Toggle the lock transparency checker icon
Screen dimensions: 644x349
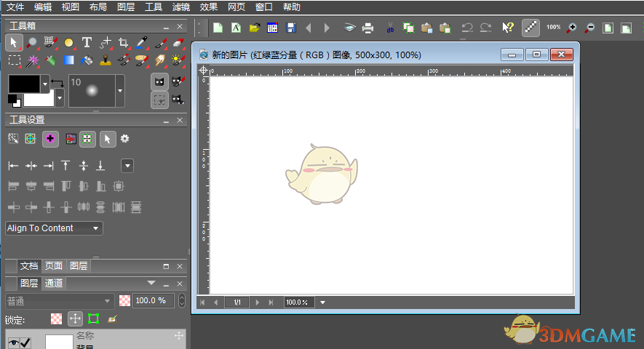click(x=56, y=318)
